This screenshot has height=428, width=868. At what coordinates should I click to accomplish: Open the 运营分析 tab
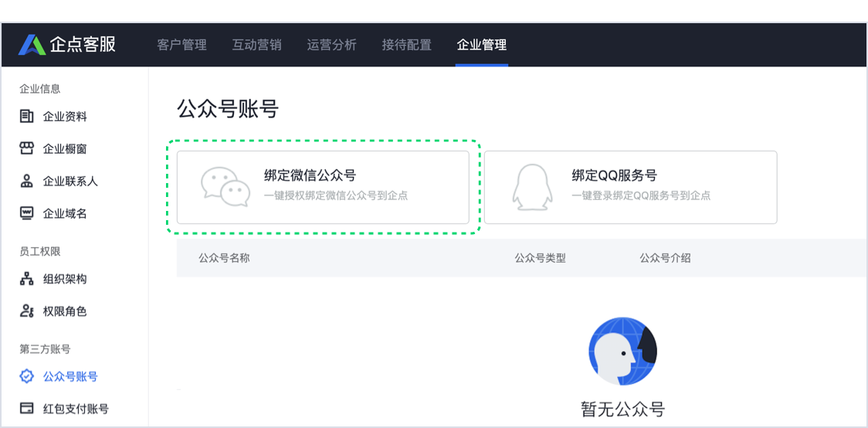click(331, 45)
